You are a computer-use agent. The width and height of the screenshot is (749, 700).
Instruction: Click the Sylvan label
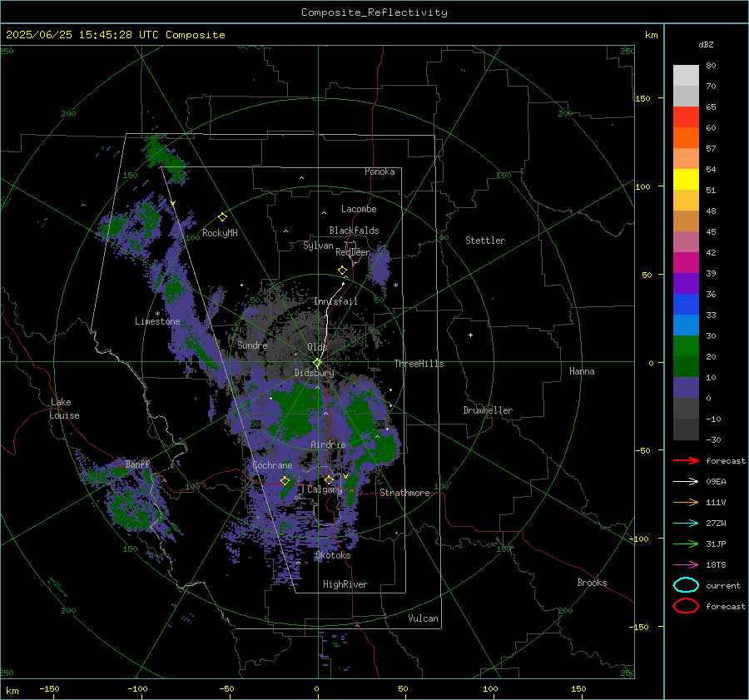[318, 245]
